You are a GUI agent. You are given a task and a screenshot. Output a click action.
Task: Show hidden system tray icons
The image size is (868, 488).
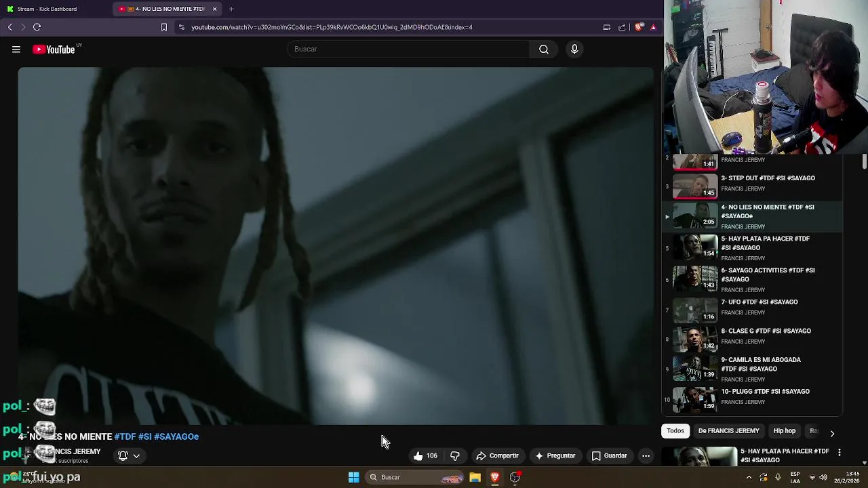[749, 477]
